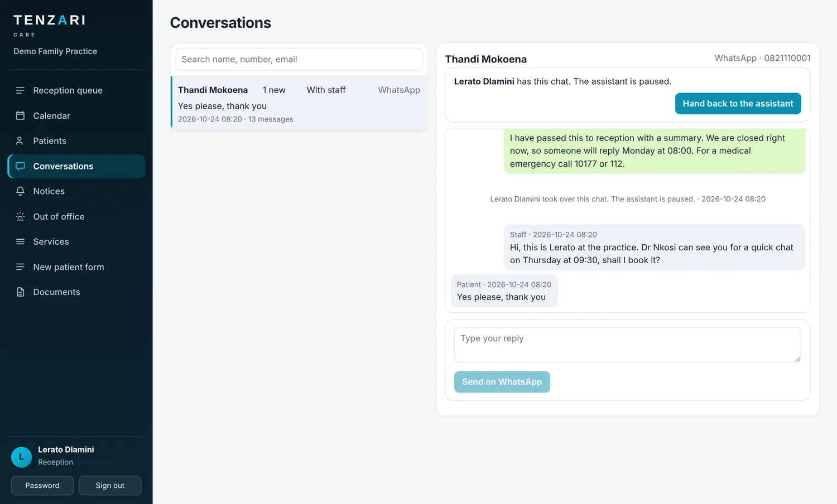Viewport: 837px width, 504px height.
Task: Go to the Services page
Action: (x=76, y=241)
